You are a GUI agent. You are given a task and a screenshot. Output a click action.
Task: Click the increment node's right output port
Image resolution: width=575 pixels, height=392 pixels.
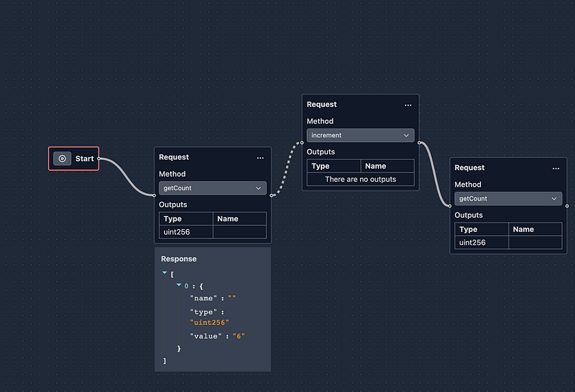(x=418, y=142)
